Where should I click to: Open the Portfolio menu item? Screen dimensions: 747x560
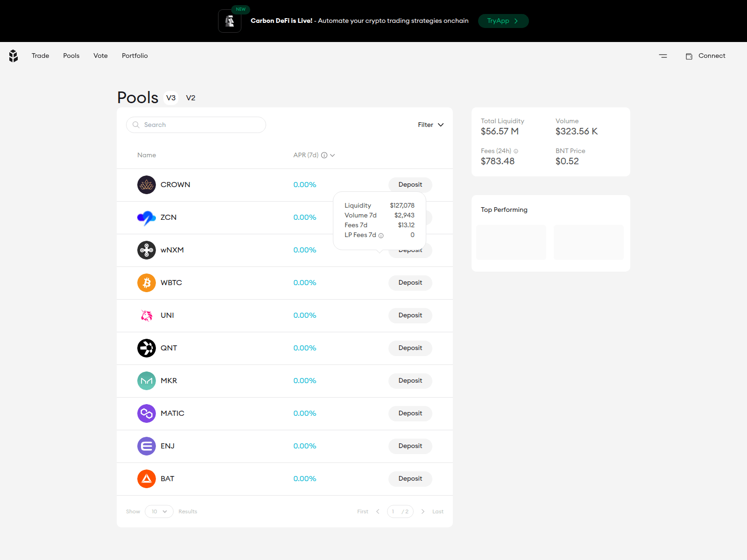coord(134,56)
